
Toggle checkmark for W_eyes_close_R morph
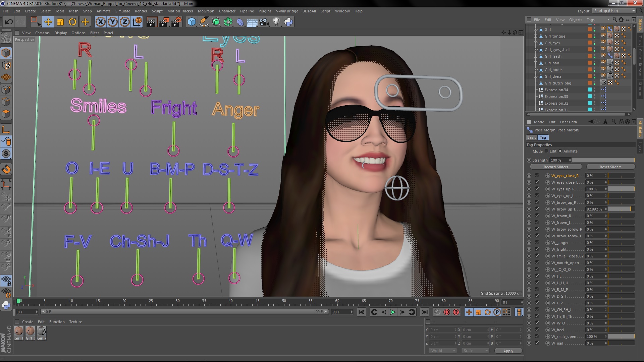tap(537, 176)
